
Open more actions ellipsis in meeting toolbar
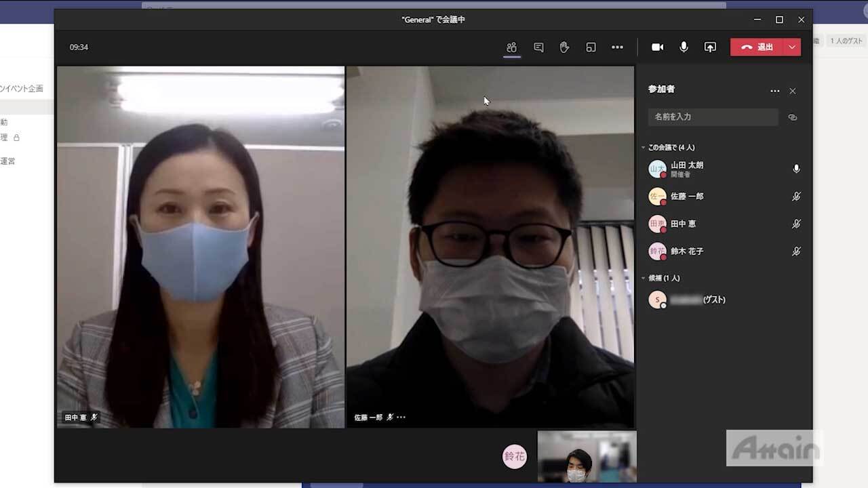tap(617, 47)
